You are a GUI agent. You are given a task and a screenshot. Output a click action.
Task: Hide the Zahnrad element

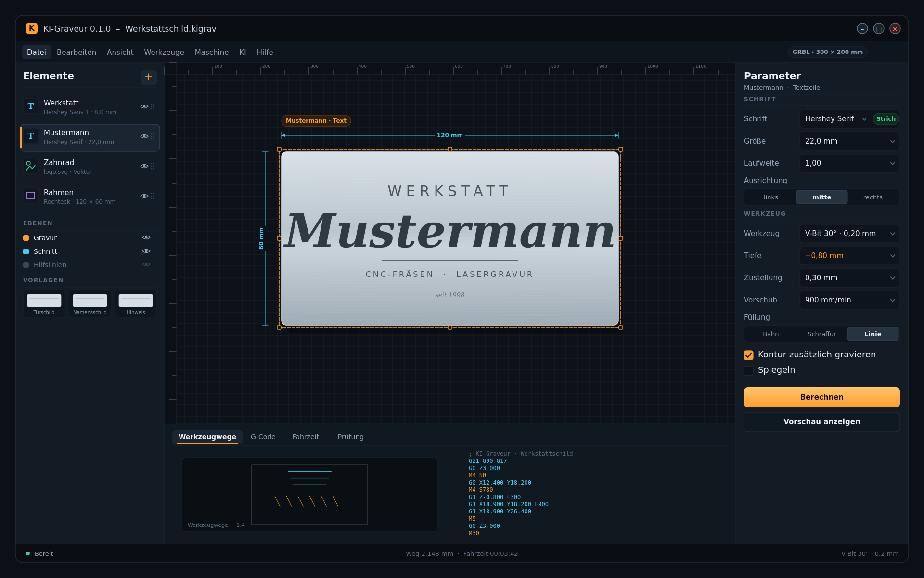(x=144, y=166)
